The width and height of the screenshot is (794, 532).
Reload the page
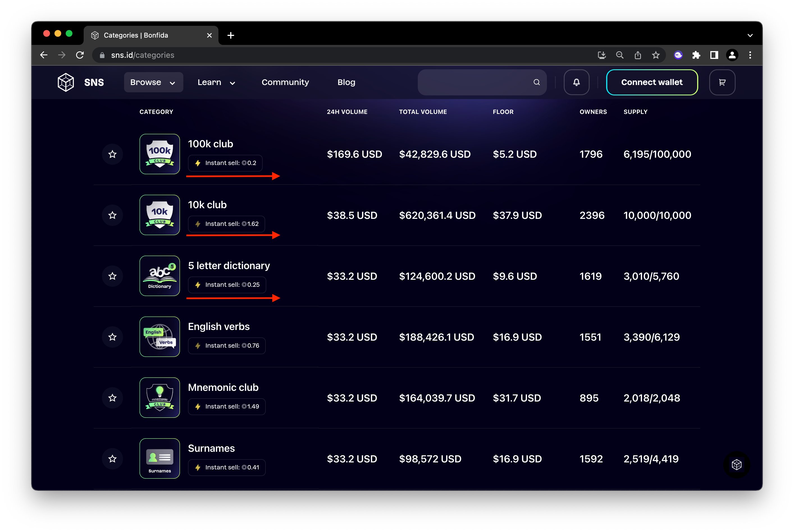coord(80,55)
